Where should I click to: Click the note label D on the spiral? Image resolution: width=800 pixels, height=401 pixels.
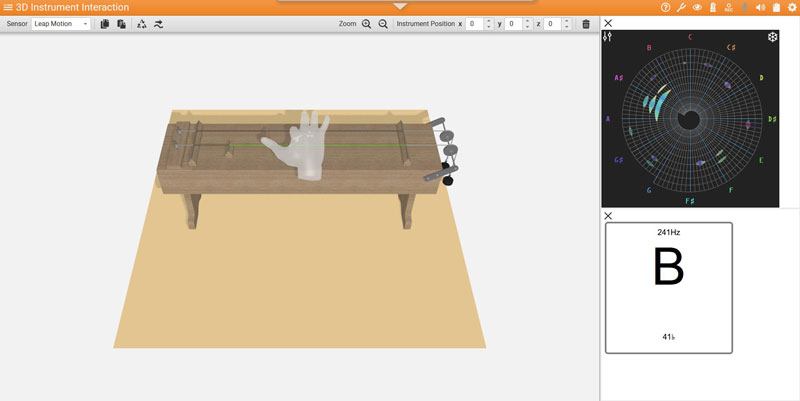tap(761, 78)
